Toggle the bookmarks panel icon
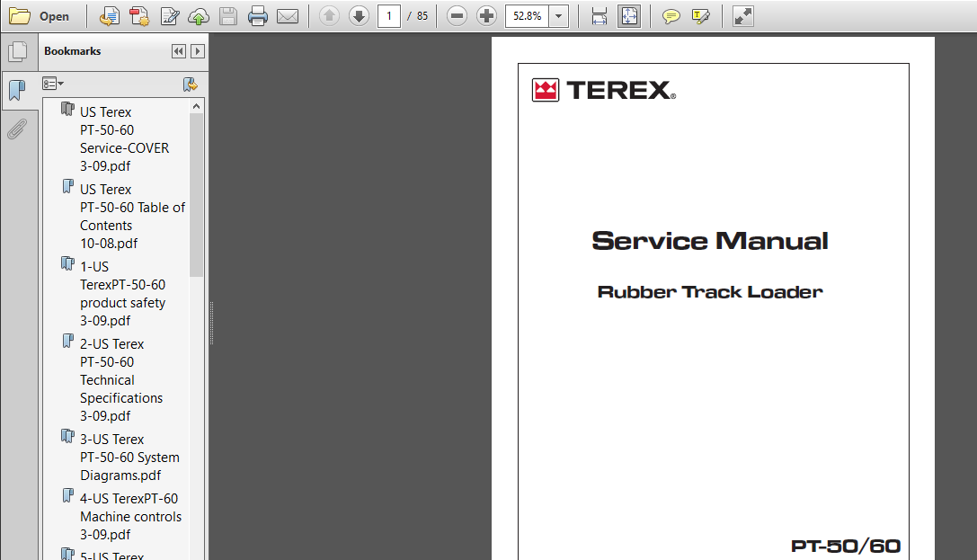977x560 pixels. (18, 91)
